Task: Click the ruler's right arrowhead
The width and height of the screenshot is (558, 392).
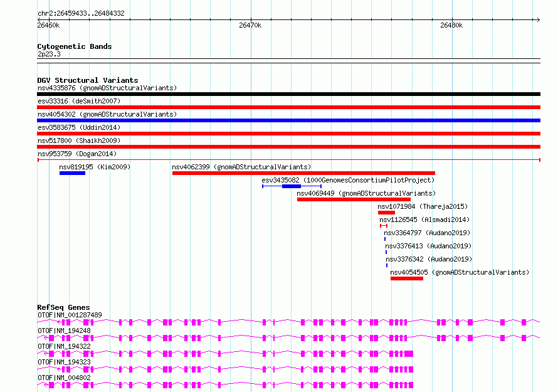Action: (538, 20)
